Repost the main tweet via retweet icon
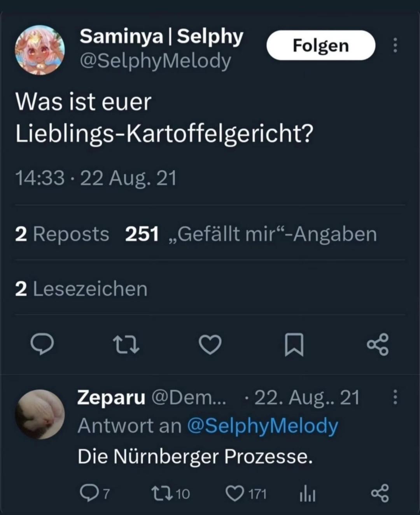The width and height of the screenshot is (420, 515). coord(126,345)
